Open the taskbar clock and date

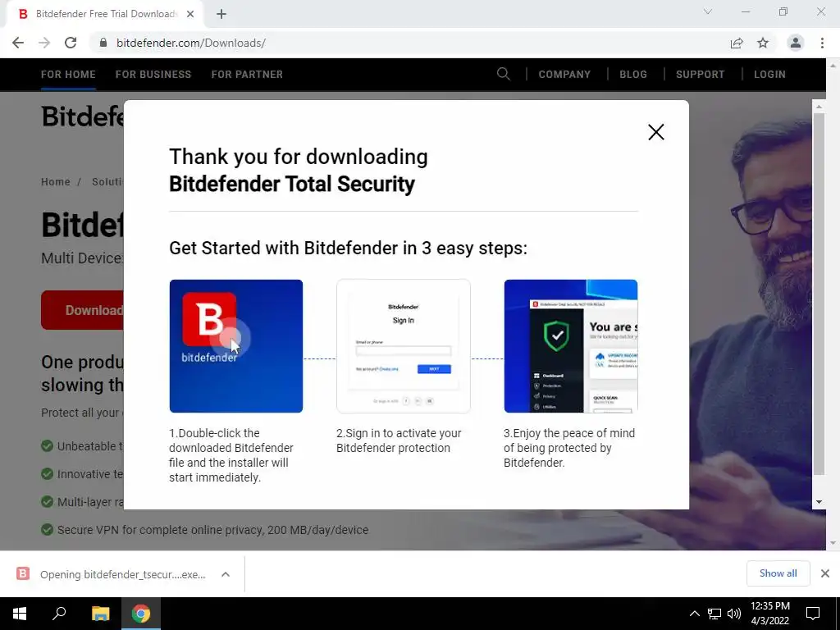[769, 614]
